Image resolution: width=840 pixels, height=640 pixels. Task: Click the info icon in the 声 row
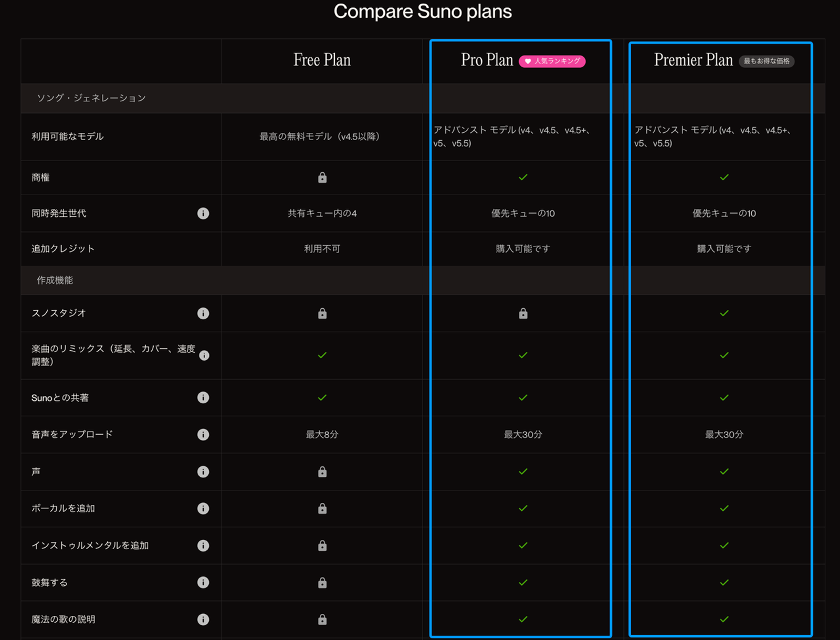click(x=203, y=471)
